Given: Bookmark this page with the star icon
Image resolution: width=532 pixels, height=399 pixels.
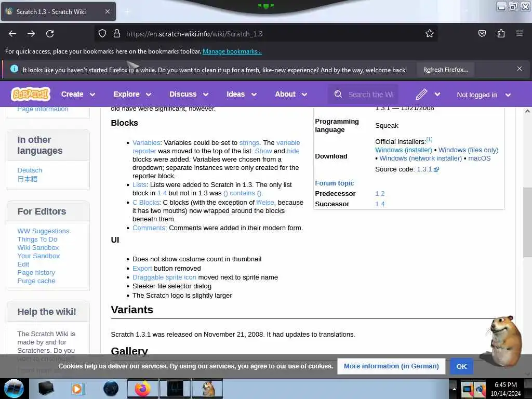Looking at the screenshot, I should point(430,33).
